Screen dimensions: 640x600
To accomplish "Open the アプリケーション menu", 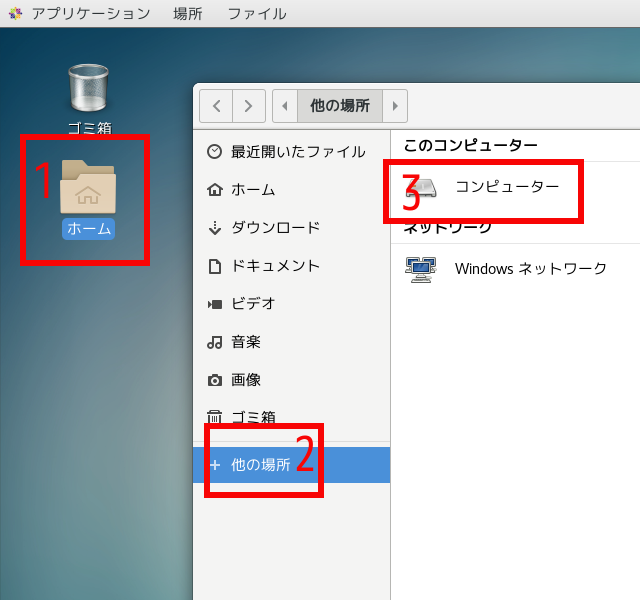I will click(90, 13).
